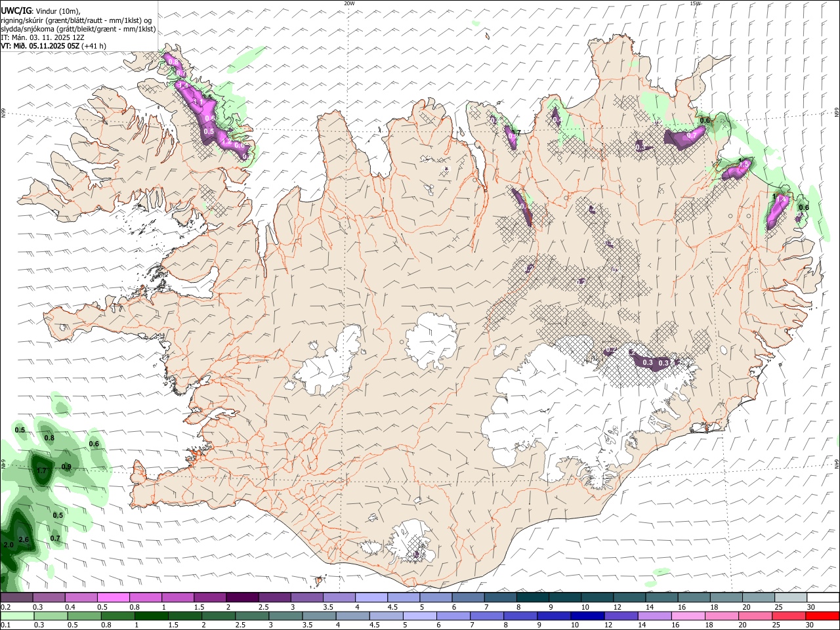
Task: Select the 'rigning/skúrir (grænt/blátt/rautt' legend description line
Action: 76,20
